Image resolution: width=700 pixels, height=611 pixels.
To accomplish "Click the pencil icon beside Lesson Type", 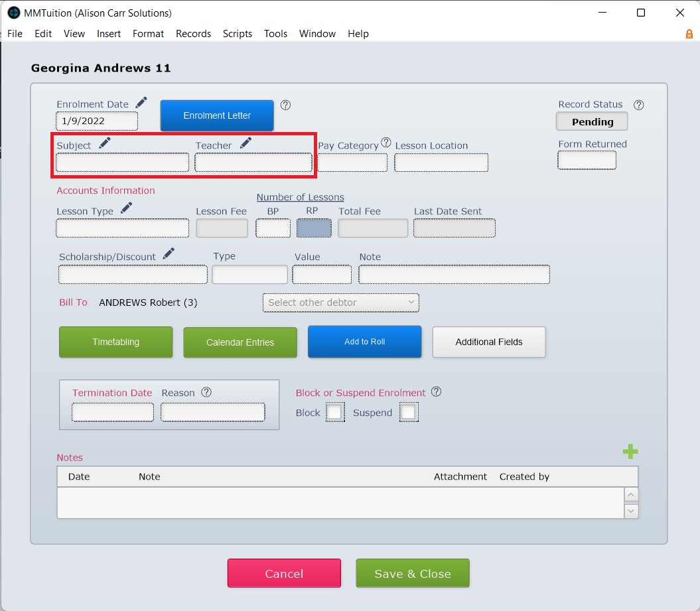I will pyautogui.click(x=126, y=208).
